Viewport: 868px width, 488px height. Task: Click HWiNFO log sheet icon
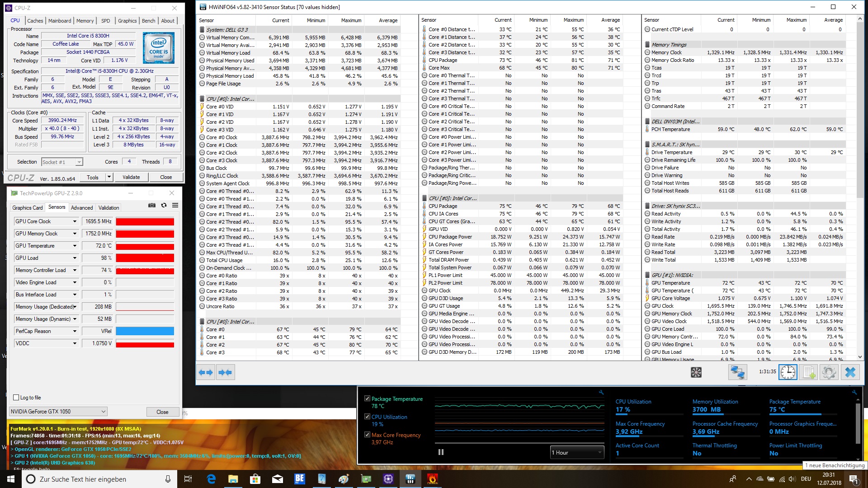[808, 372]
